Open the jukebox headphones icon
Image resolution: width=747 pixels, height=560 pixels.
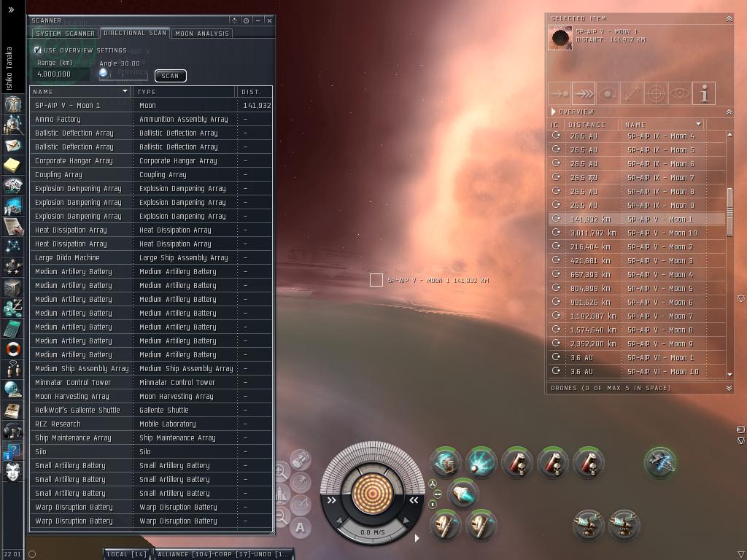(13, 430)
